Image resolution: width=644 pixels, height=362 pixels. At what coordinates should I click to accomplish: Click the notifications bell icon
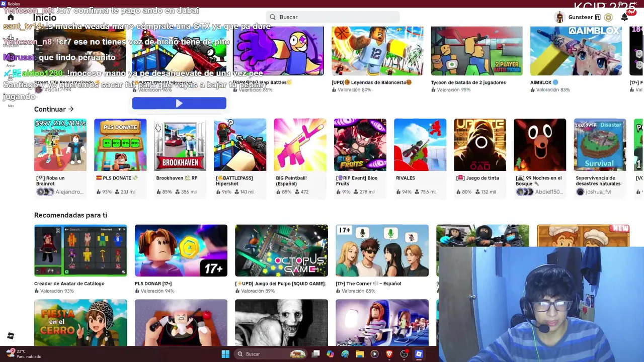pos(624,17)
